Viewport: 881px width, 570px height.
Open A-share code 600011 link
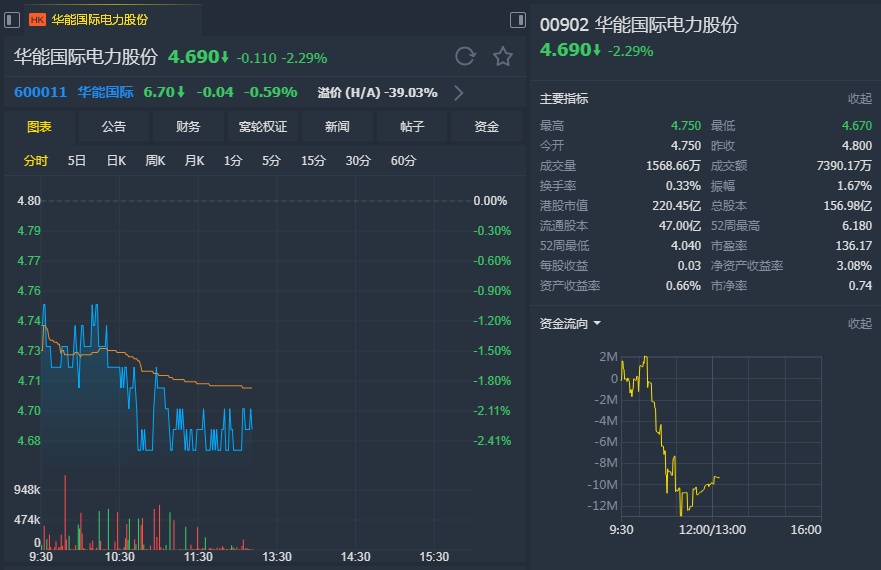(40, 92)
